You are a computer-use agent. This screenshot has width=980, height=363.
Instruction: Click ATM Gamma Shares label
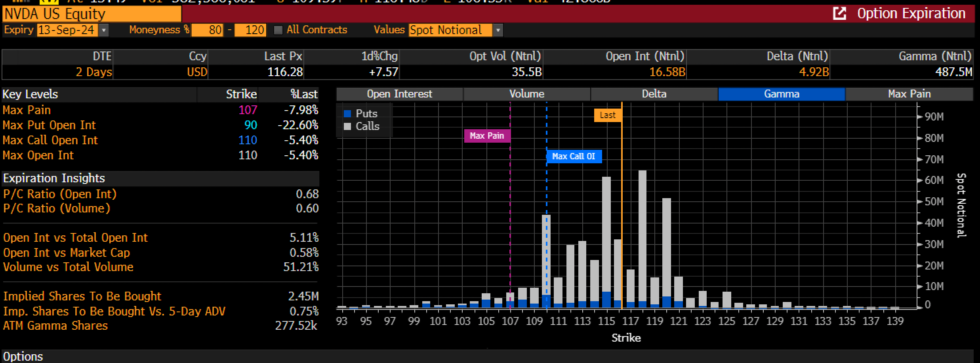click(55, 325)
